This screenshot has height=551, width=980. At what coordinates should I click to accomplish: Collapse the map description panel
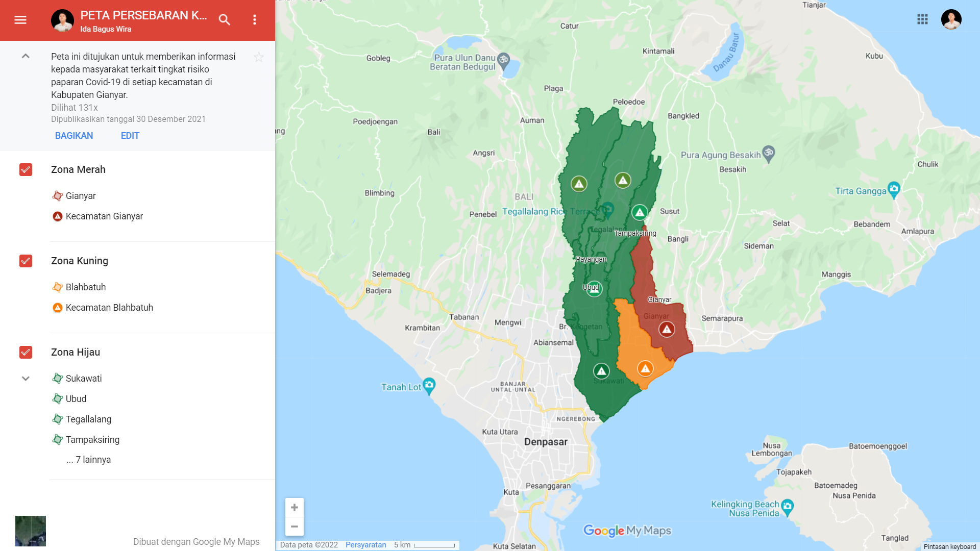(26, 56)
